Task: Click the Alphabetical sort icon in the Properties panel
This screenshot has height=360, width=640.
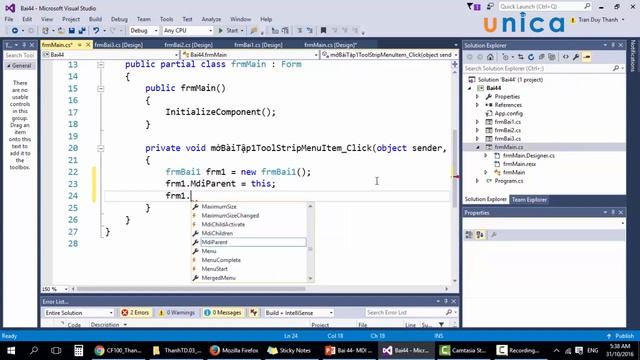Action: (480, 235)
